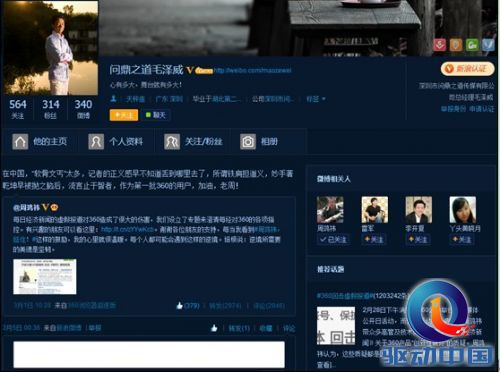This screenshot has width=500, height=372.
Task: Click the 564 关注 following count
Action: (x=18, y=109)
